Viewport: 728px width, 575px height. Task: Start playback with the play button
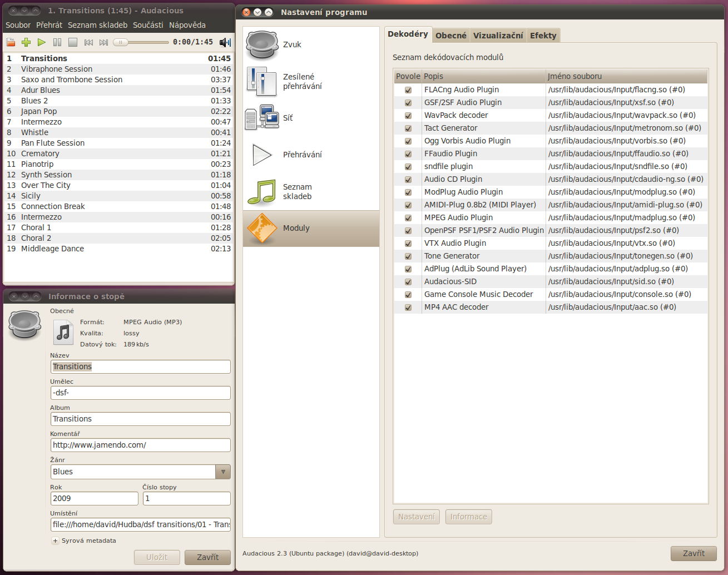[x=42, y=42]
